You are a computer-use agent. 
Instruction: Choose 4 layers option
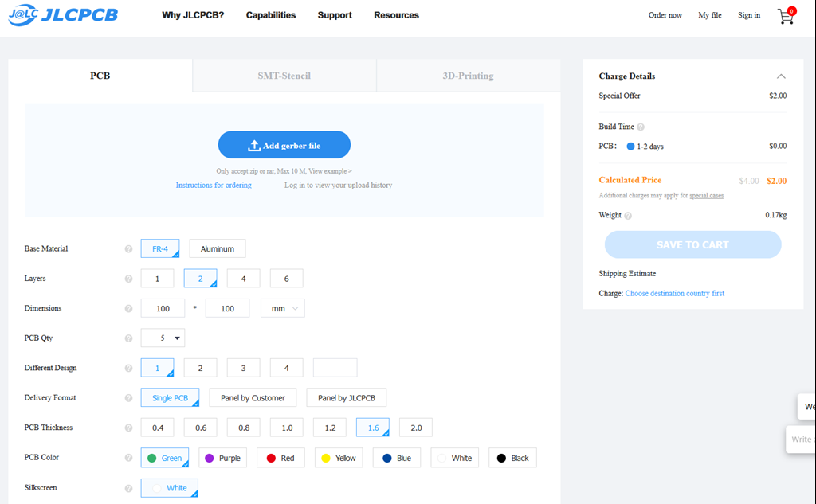click(243, 279)
